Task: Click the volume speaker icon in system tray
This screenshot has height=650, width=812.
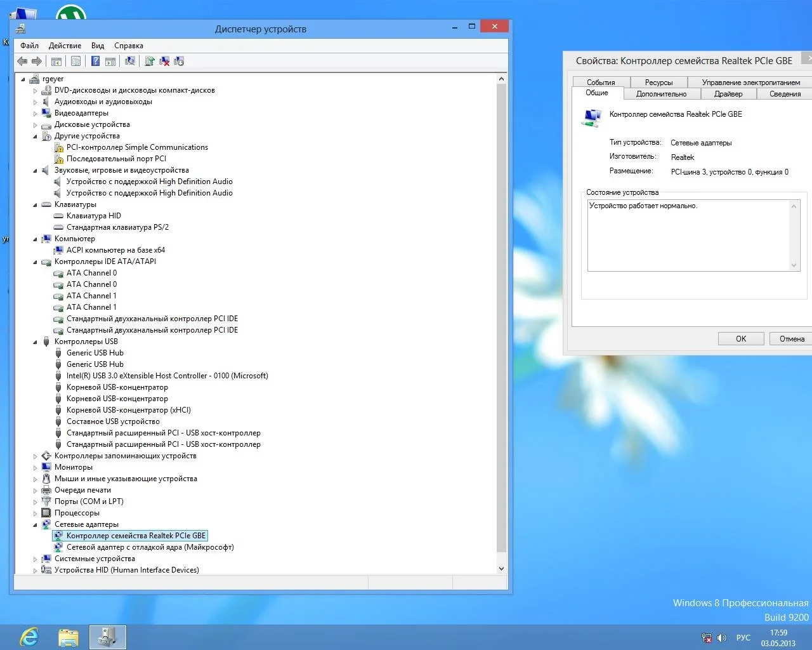Action: click(x=722, y=638)
